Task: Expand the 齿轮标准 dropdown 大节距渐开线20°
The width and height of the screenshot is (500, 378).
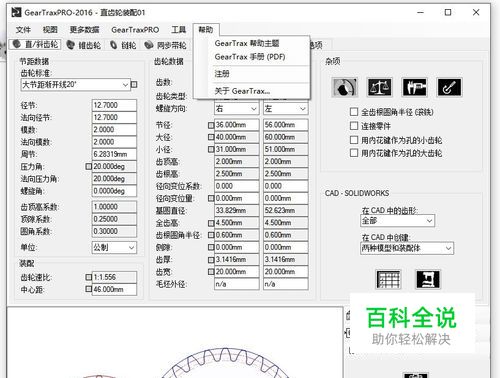Action: [75, 85]
